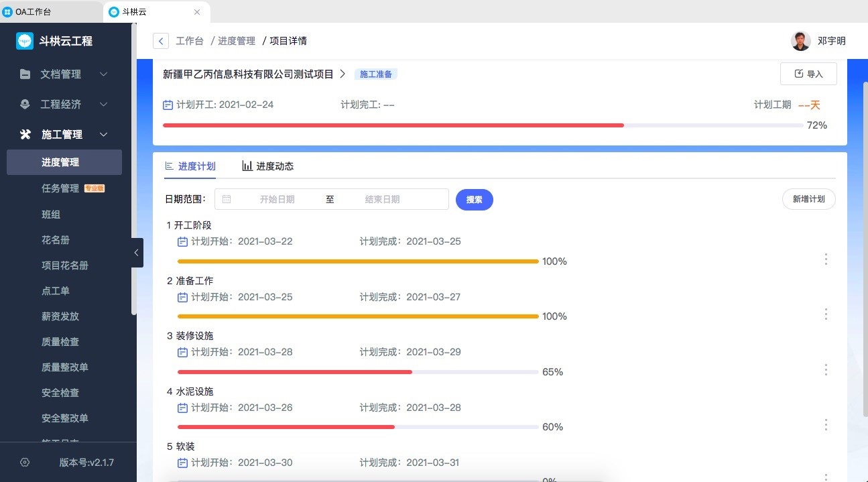The image size is (868, 482).
Task: Click the calendar icon in date range field
Action: pyautogui.click(x=227, y=199)
